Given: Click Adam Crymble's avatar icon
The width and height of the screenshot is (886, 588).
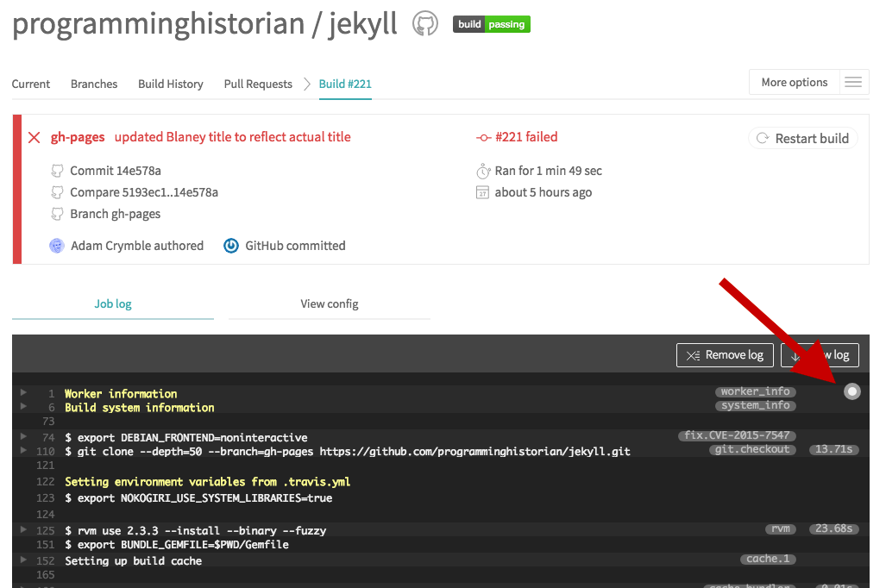Looking at the screenshot, I should [56, 246].
